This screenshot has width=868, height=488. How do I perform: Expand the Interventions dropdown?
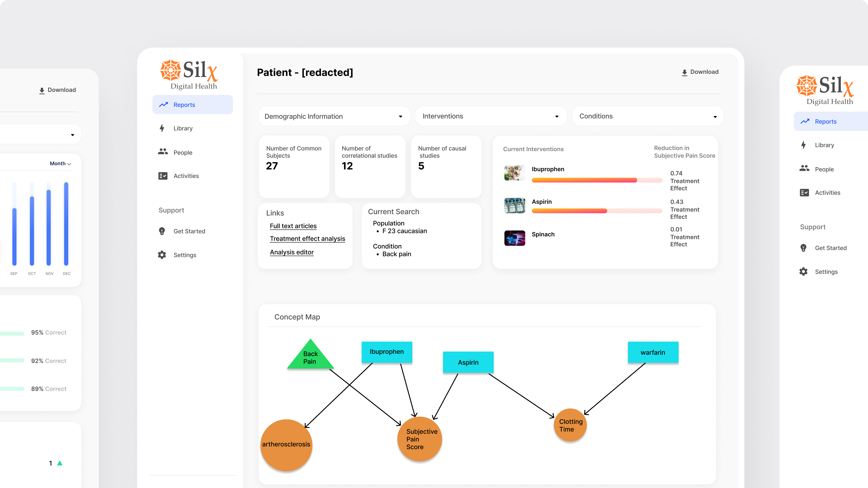491,116
